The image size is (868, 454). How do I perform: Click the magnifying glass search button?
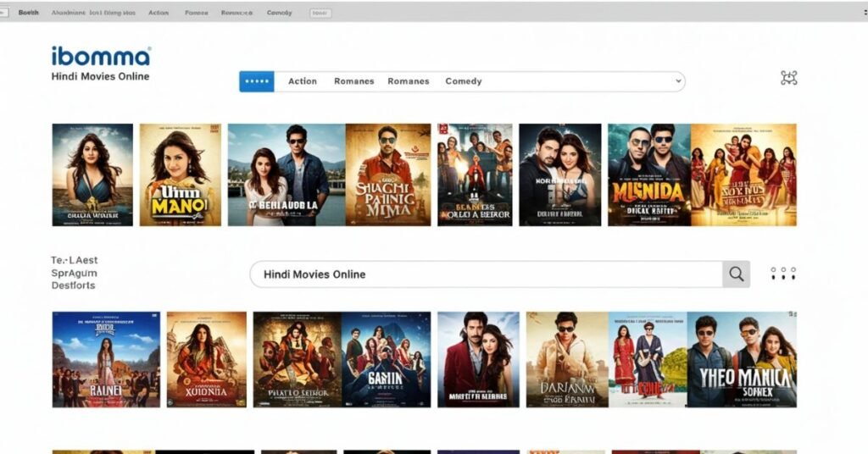(737, 274)
